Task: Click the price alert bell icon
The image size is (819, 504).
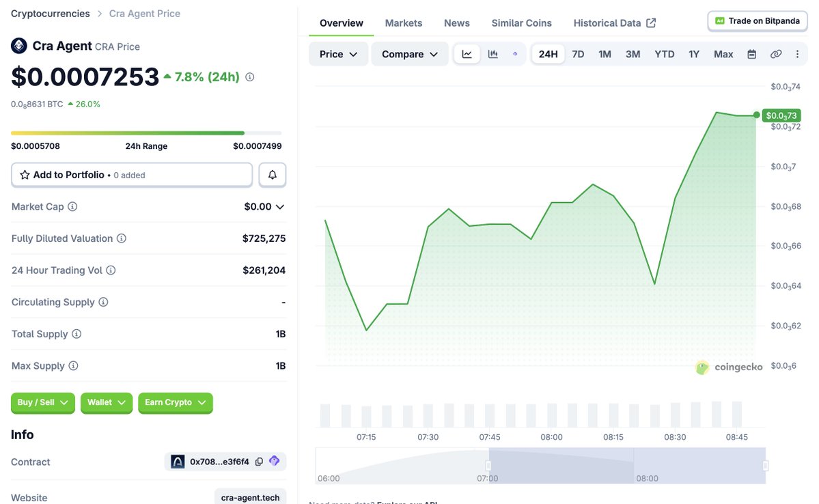Action: click(272, 174)
